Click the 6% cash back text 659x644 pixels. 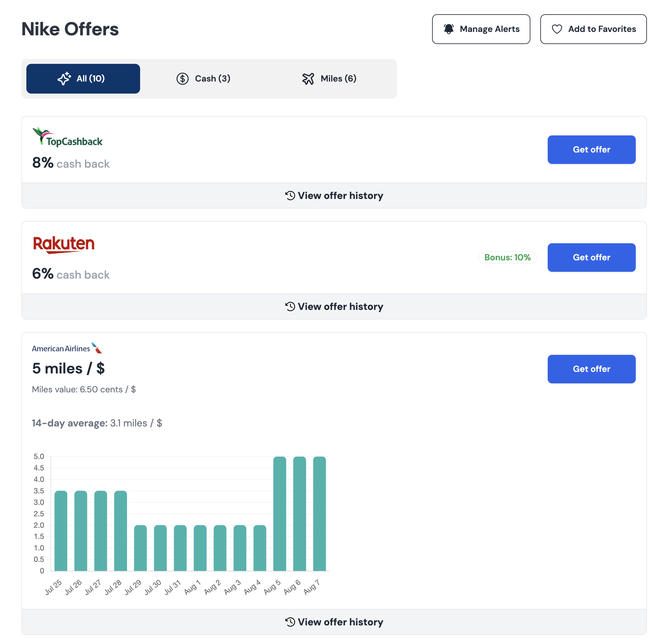click(71, 274)
